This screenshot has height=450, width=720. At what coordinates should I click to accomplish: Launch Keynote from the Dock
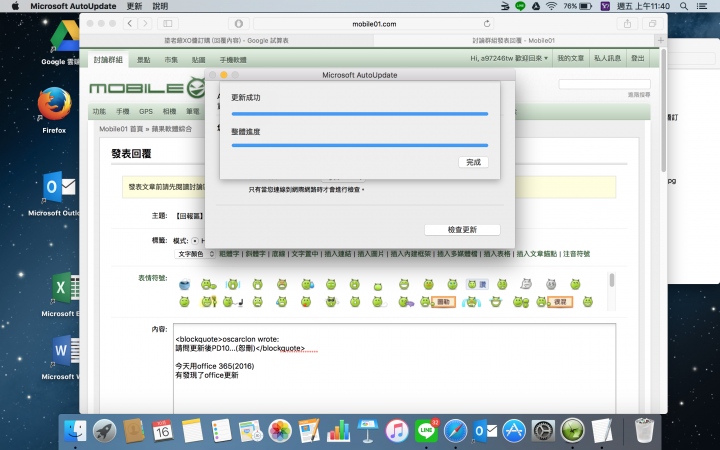click(367, 431)
